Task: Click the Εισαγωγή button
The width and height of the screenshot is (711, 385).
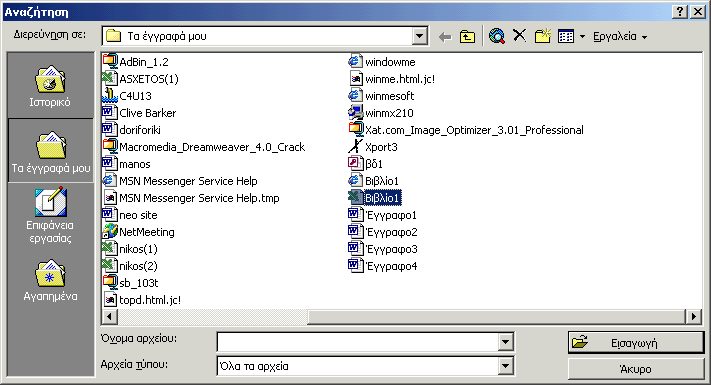Action: pyautogui.click(x=636, y=343)
